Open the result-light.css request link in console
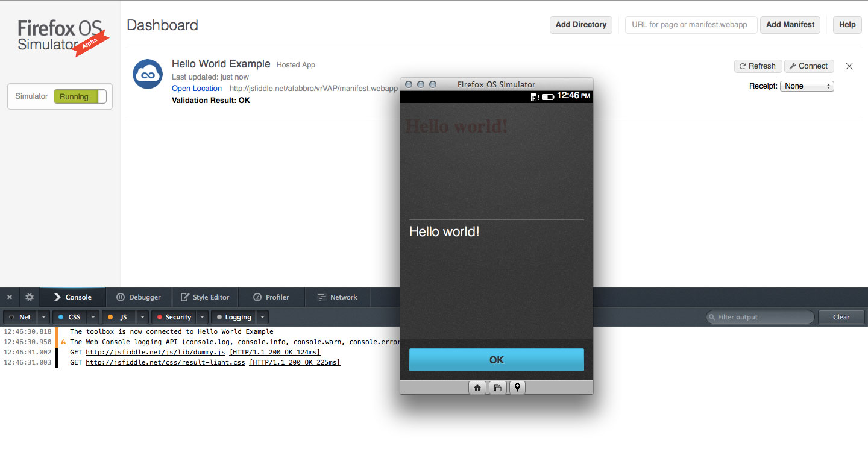Screen dimensions: 868x455 [x=165, y=362]
